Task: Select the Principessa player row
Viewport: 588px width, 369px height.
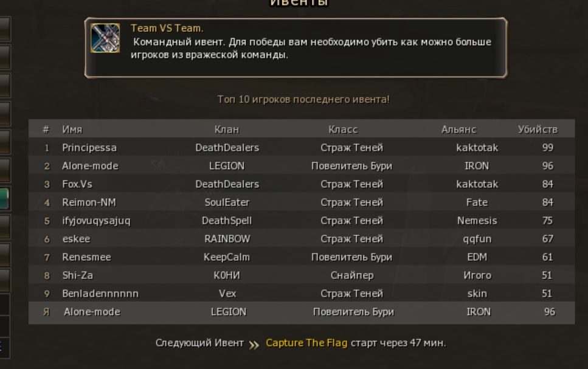Action: tap(89, 148)
